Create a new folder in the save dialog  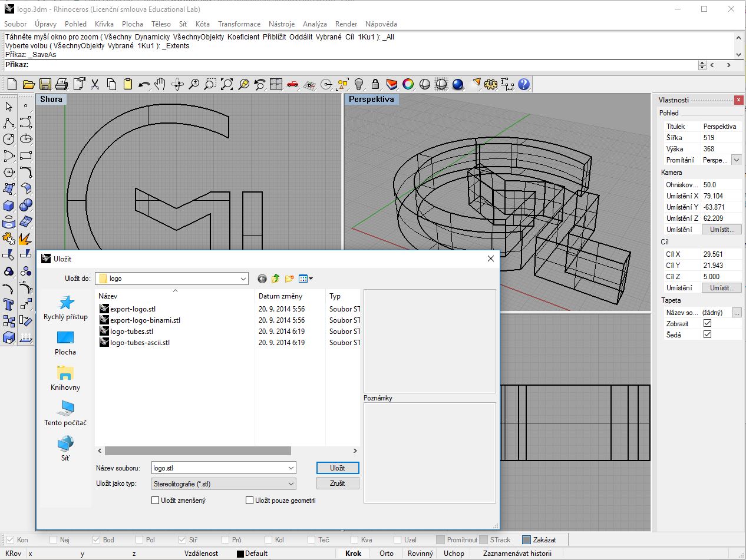pyautogui.click(x=289, y=279)
